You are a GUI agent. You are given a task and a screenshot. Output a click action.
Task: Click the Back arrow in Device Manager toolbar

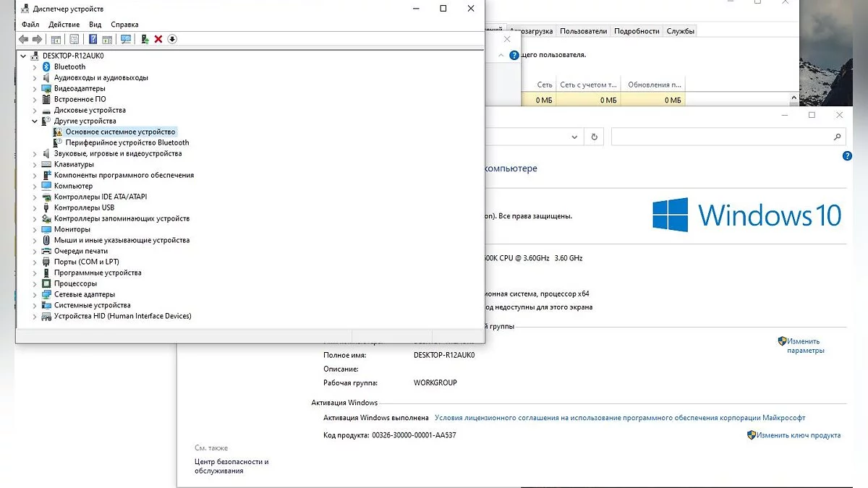point(23,39)
